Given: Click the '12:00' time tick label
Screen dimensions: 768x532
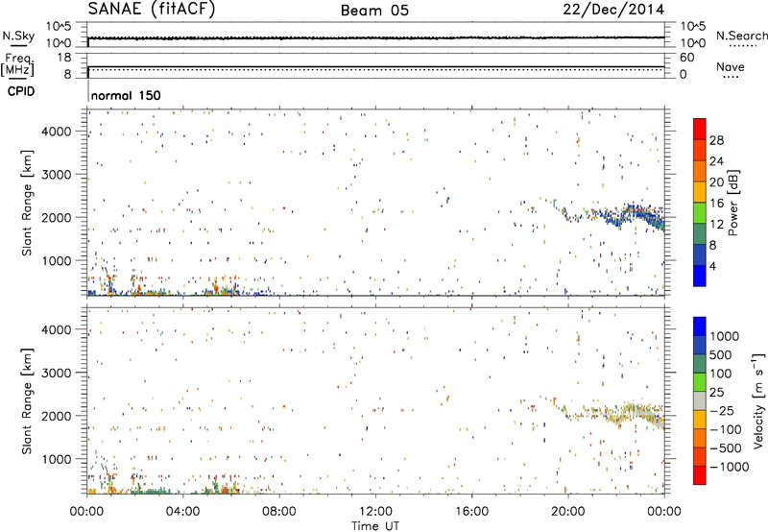Looking at the screenshot, I should click(375, 512).
